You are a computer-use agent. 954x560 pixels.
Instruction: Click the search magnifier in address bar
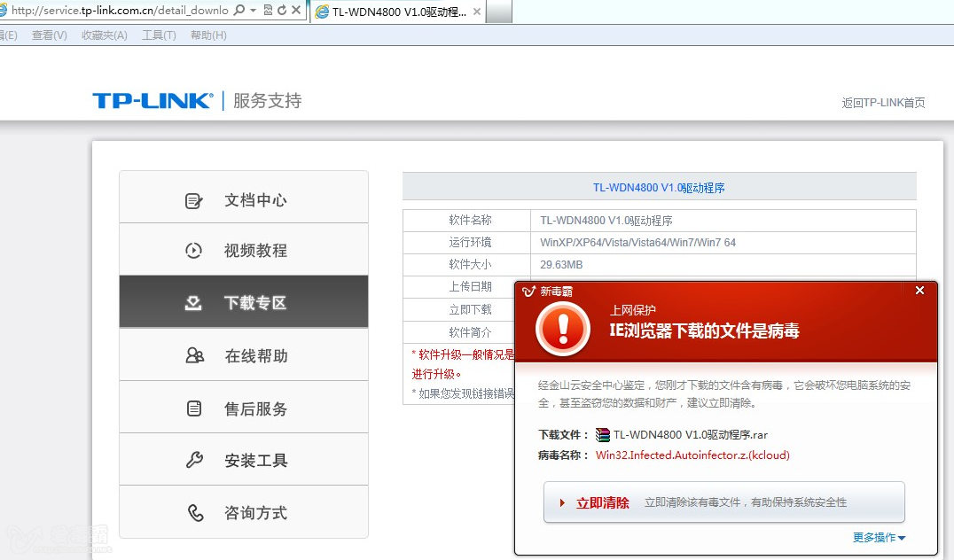pyautogui.click(x=239, y=10)
